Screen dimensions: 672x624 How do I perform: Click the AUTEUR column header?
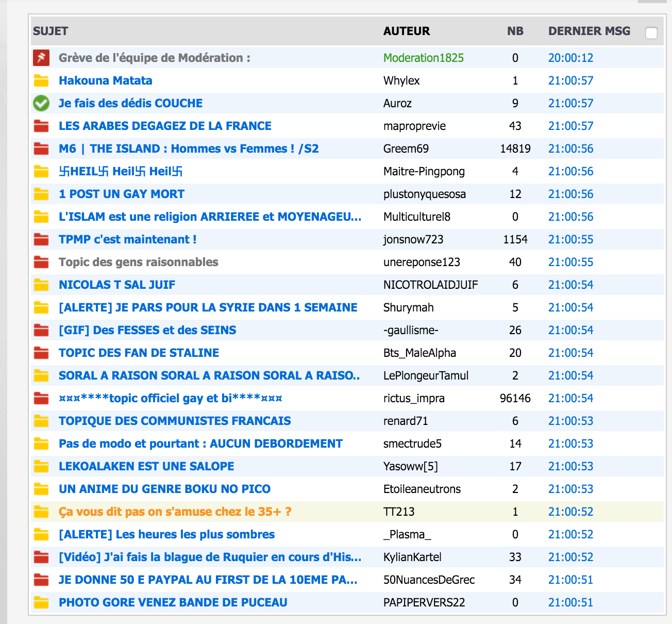pyautogui.click(x=406, y=31)
